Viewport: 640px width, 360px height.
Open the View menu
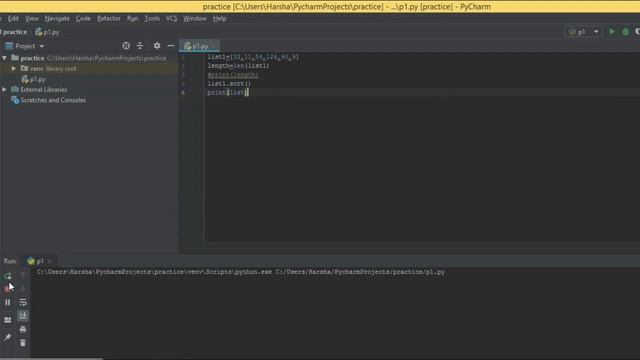(32, 18)
